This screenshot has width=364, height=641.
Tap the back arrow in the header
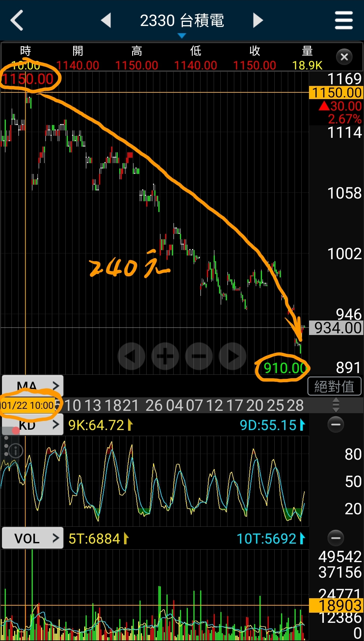tap(17, 21)
